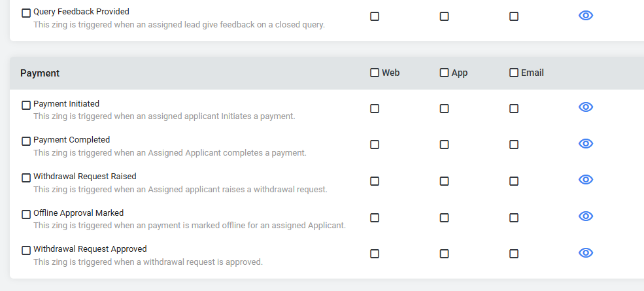Select the Payment Completed row checkbox
The image size is (644, 291).
point(26,141)
